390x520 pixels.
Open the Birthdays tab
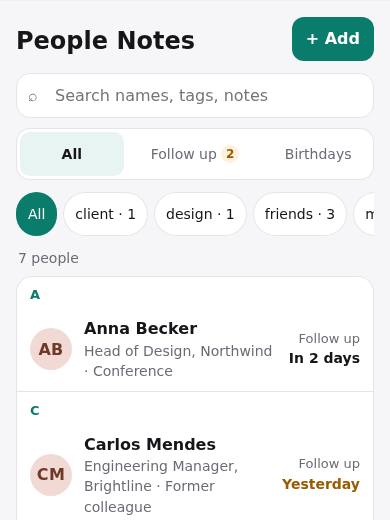318,154
